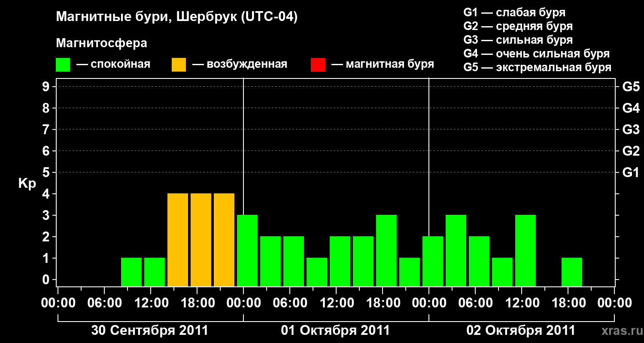This screenshot has width=644, height=343.
Task: Click the Kp 3 bar crossing midnight into 01 October
Action: (x=247, y=250)
